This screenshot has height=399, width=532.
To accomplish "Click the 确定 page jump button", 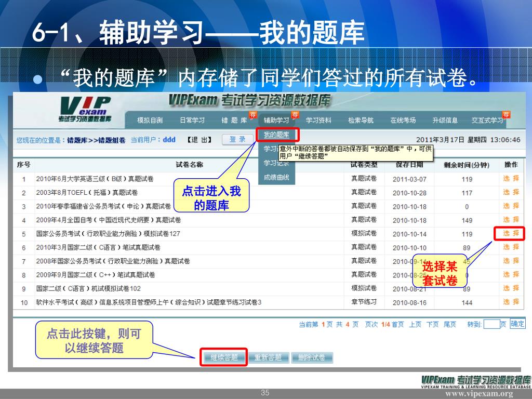I will (x=517, y=324).
